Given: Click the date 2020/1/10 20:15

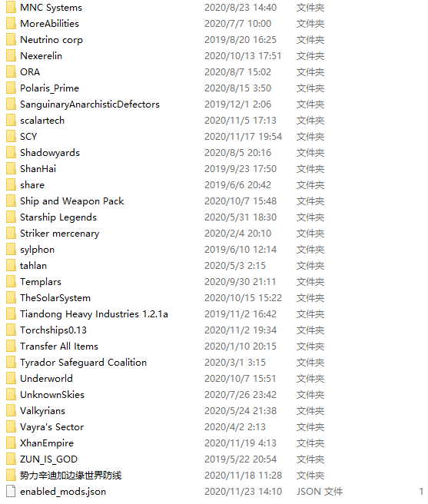Looking at the screenshot, I should click(241, 346).
